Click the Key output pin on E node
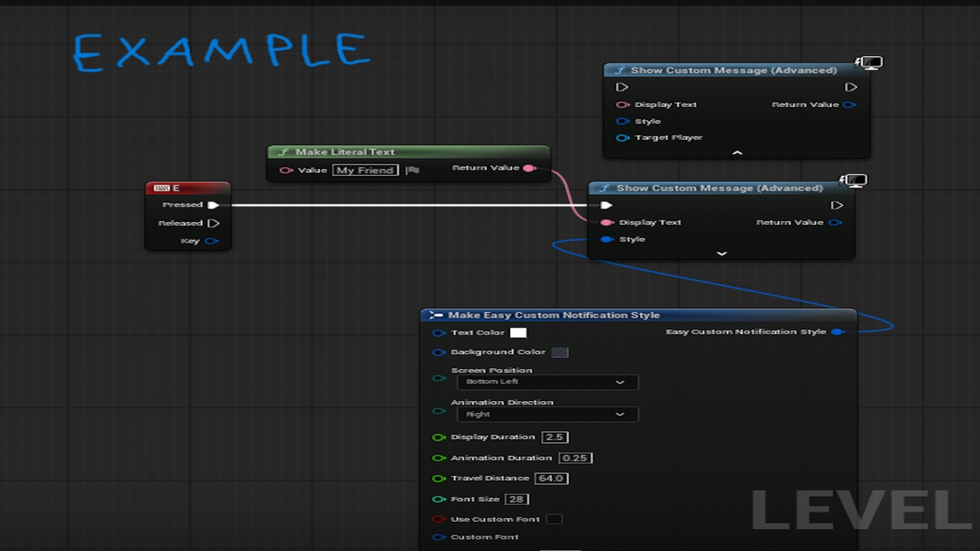The width and height of the screenshot is (980, 551). 211,241
